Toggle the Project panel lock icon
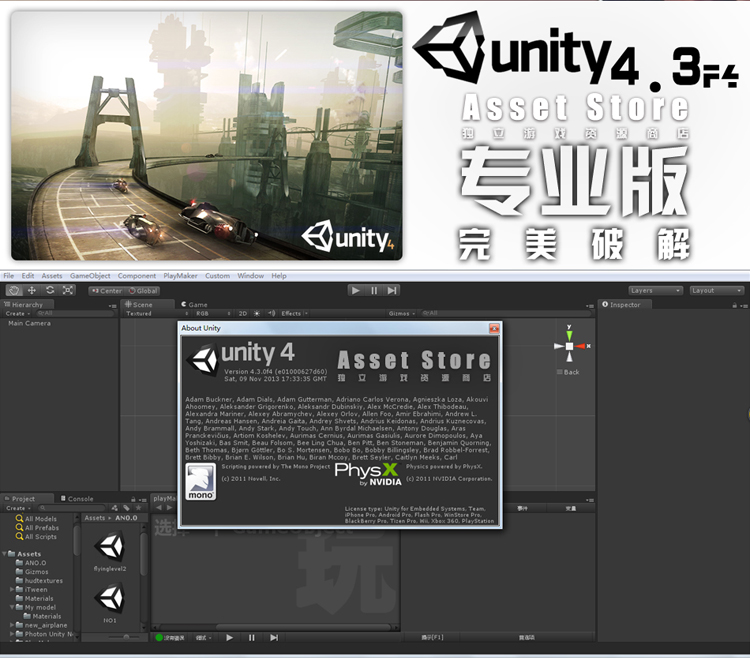This screenshot has height=658, width=750. click(x=133, y=499)
